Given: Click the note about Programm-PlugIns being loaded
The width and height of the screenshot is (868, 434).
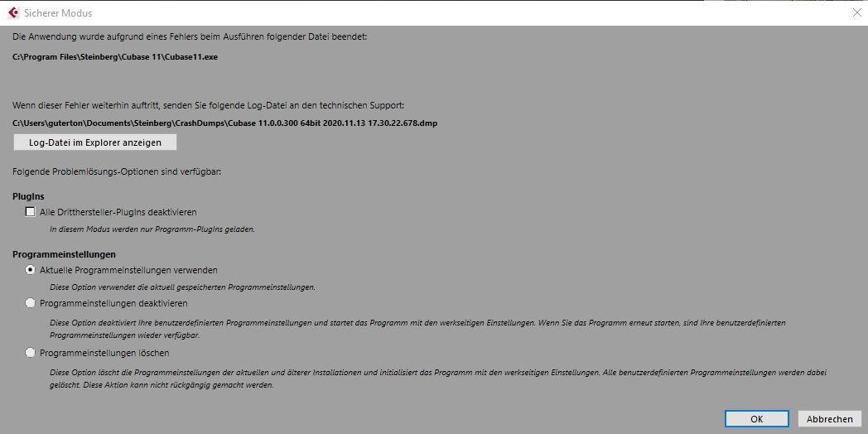Looking at the screenshot, I should (152, 229).
